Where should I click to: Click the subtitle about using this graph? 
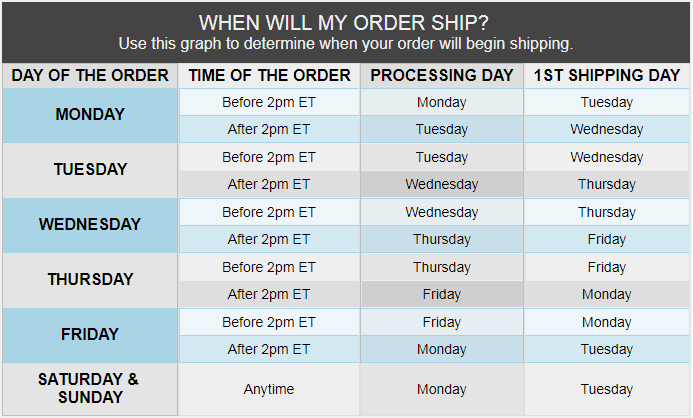pos(345,44)
